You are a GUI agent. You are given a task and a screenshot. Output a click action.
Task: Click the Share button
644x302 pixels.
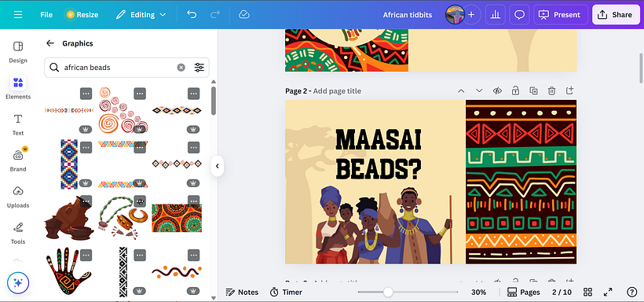coord(616,15)
